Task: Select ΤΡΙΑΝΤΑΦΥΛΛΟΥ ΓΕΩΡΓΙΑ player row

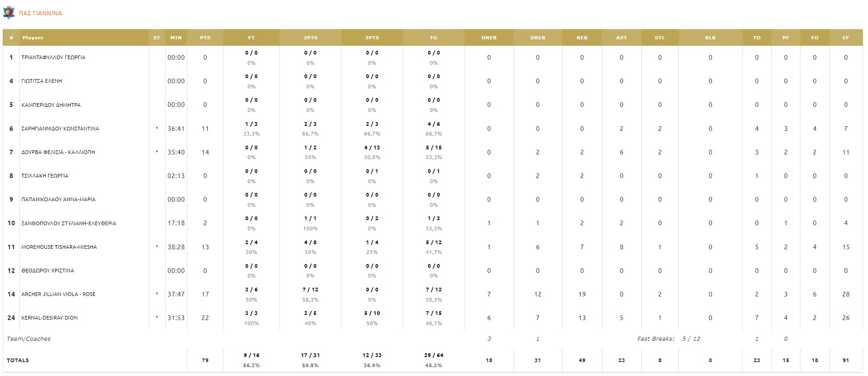Action: click(x=53, y=57)
